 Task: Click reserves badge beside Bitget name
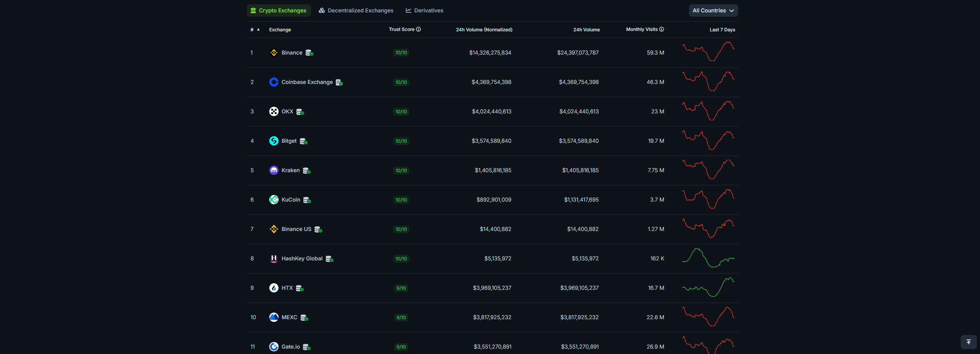[x=303, y=141]
